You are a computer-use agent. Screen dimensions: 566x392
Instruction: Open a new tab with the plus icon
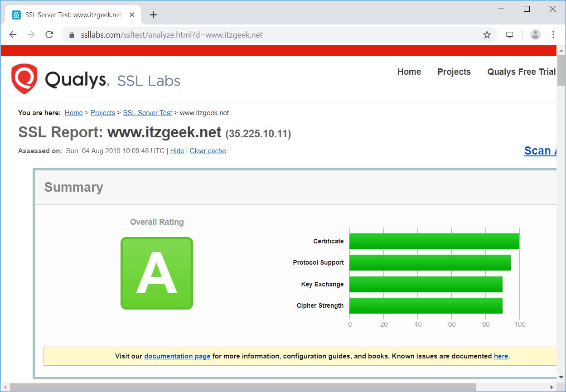click(x=153, y=15)
